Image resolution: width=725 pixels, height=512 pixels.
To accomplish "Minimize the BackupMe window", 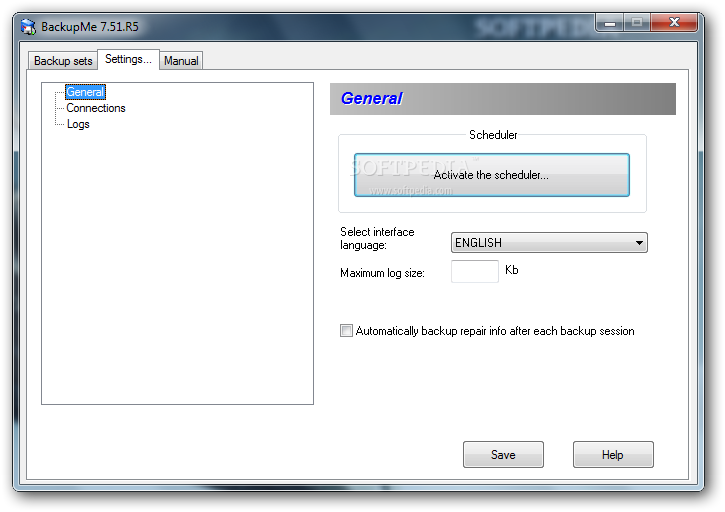I will [x=610, y=22].
